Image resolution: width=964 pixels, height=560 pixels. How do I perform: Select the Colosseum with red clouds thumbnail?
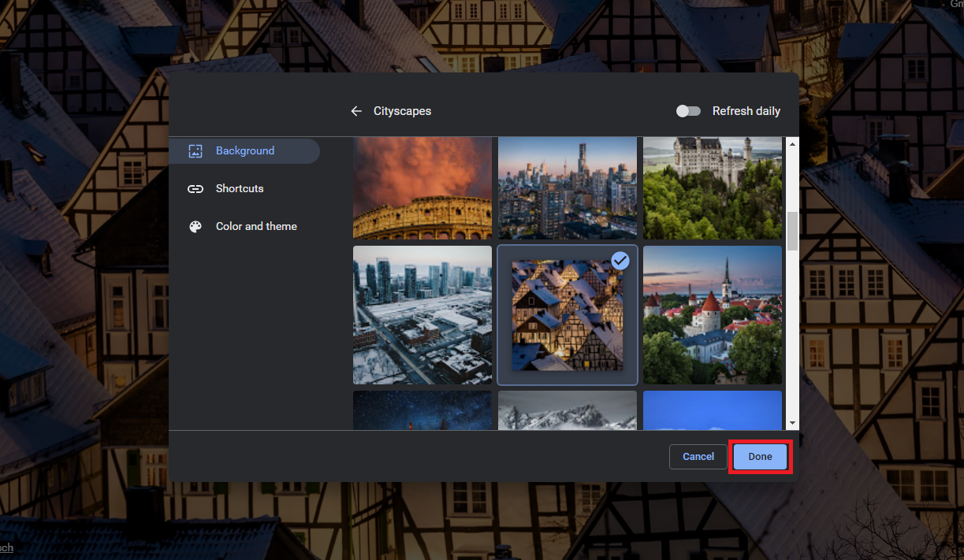click(x=422, y=188)
